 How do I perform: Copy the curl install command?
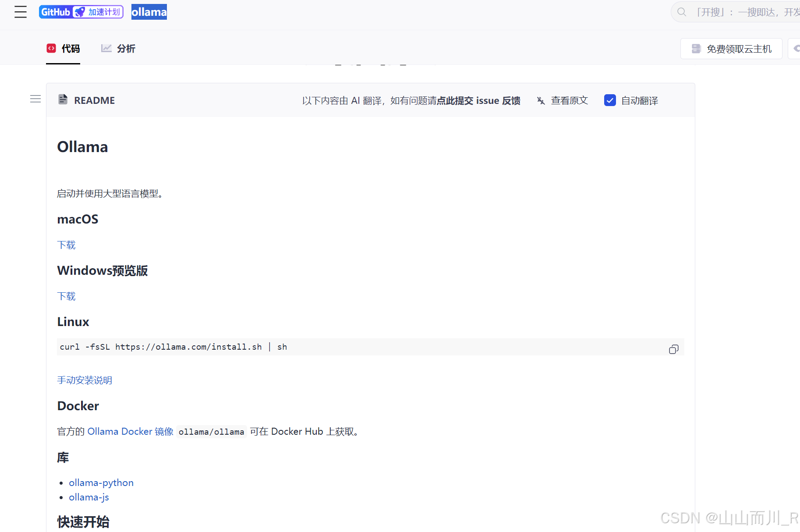coord(674,349)
